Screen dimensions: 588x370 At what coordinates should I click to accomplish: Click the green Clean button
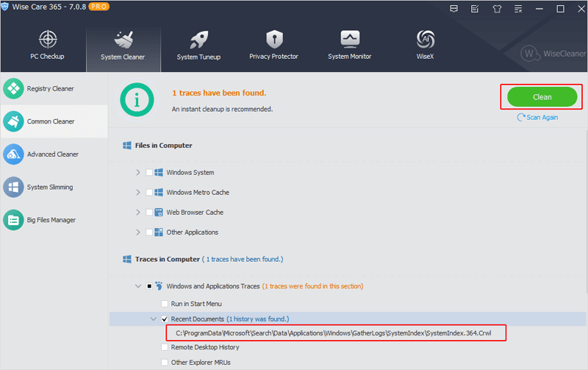click(x=542, y=97)
